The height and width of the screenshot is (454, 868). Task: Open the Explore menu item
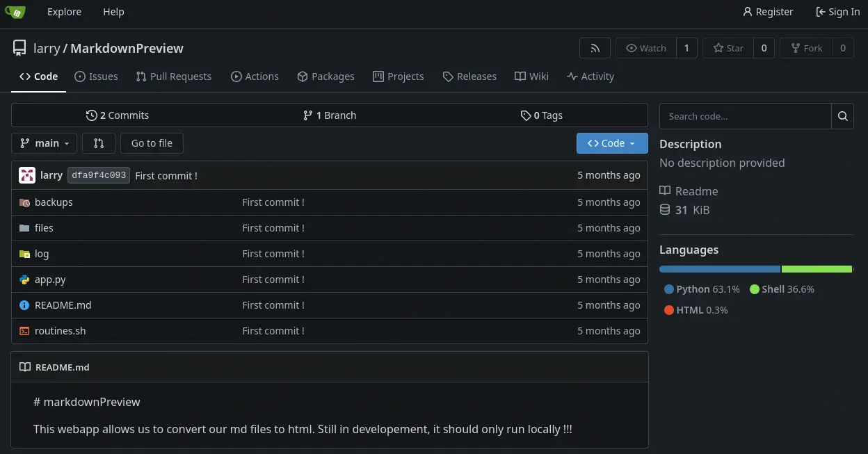(64, 12)
